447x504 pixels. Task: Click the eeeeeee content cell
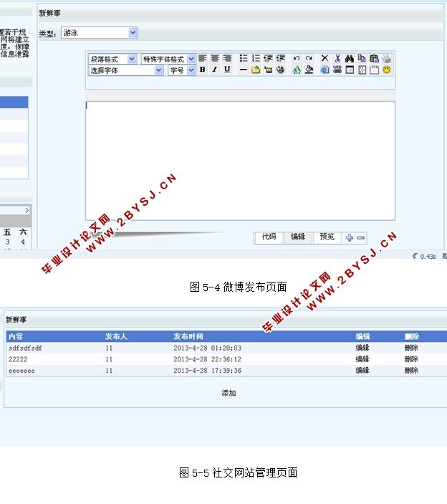click(x=21, y=371)
